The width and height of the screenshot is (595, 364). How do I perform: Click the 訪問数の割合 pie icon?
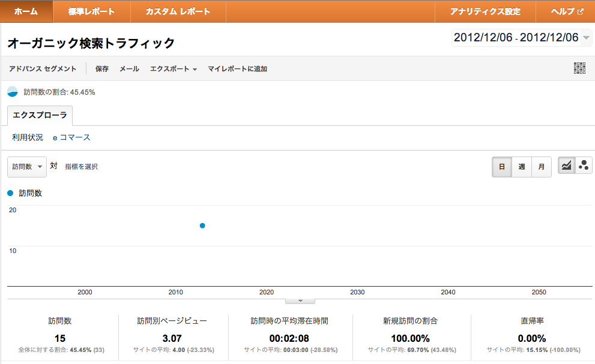(13, 92)
